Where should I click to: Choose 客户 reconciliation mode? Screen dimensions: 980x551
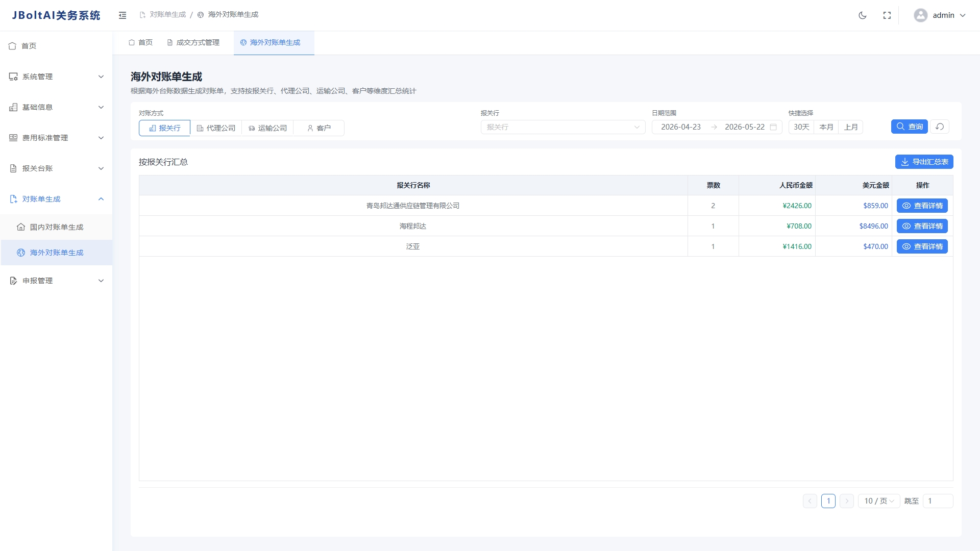318,128
